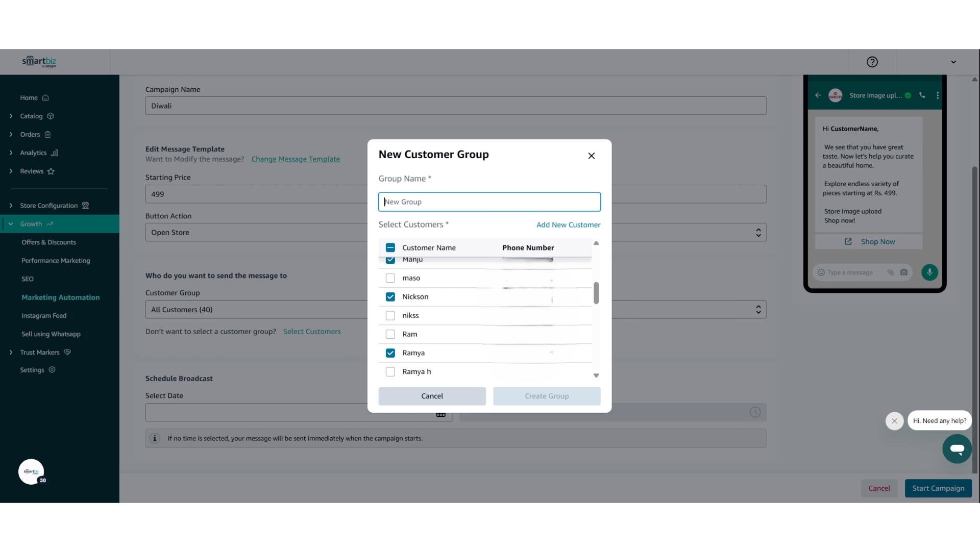Click the chat support bubble icon
The image size is (980, 551).
(957, 449)
